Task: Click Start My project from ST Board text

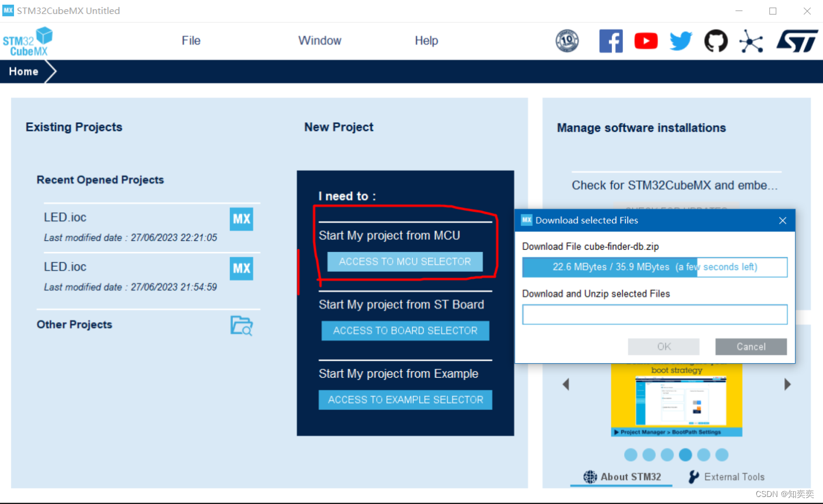Action: tap(401, 305)
